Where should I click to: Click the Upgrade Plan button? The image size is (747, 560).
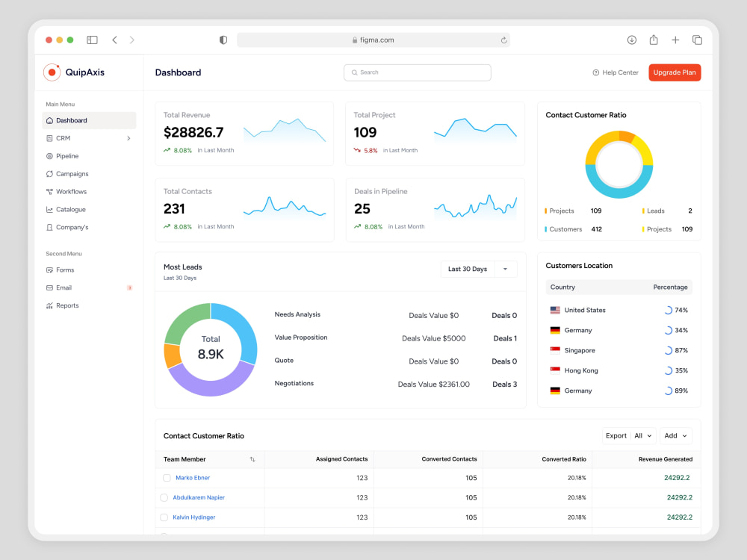[675, 72]
